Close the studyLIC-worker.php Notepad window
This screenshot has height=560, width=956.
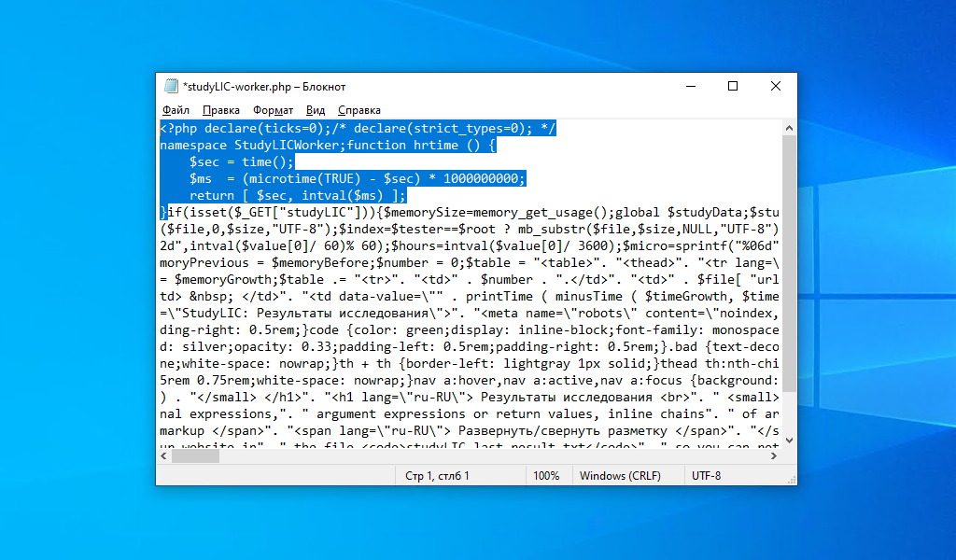tap(776, 87)
